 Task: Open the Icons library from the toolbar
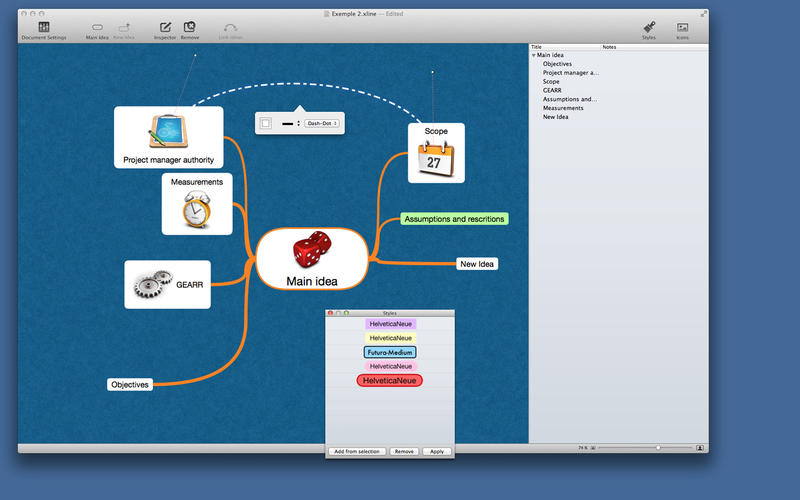[x=682, y=27]
